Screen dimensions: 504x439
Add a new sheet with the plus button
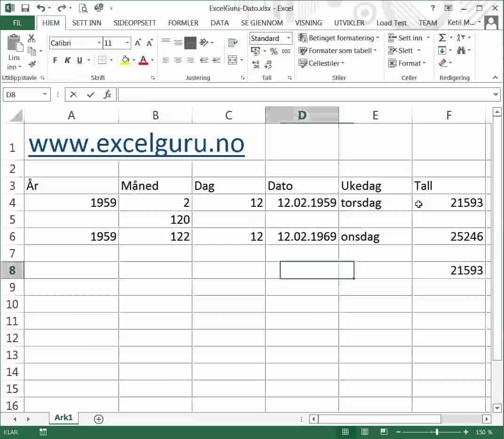[98, 418]
